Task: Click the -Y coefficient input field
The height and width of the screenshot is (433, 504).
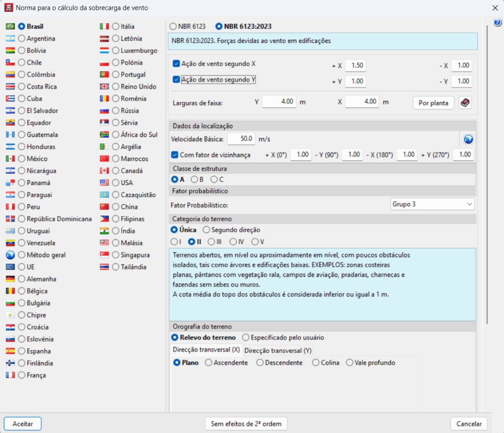Action: coord(462,81)
